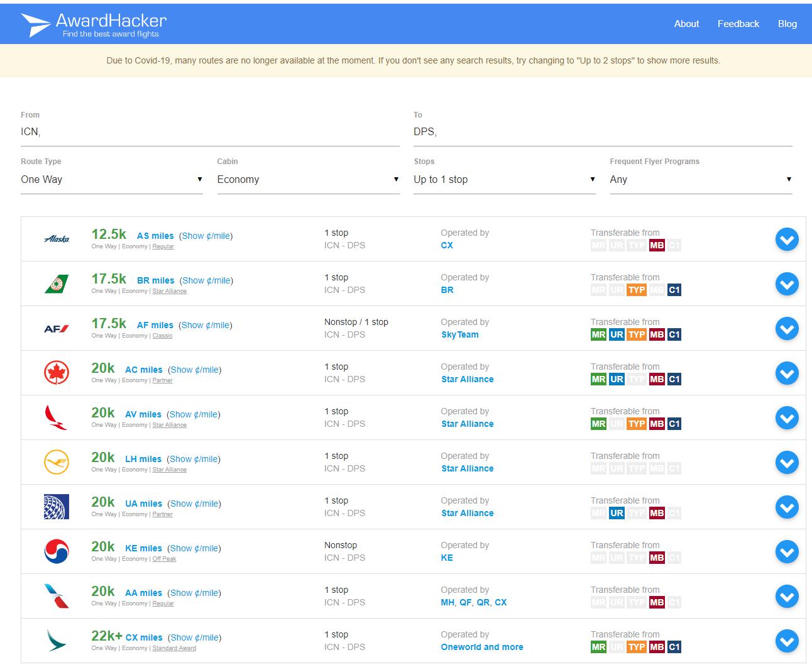Click MR badge in the CX miles row
The height and width of the screenshot is (667, 812).
[x=598, y=647]
